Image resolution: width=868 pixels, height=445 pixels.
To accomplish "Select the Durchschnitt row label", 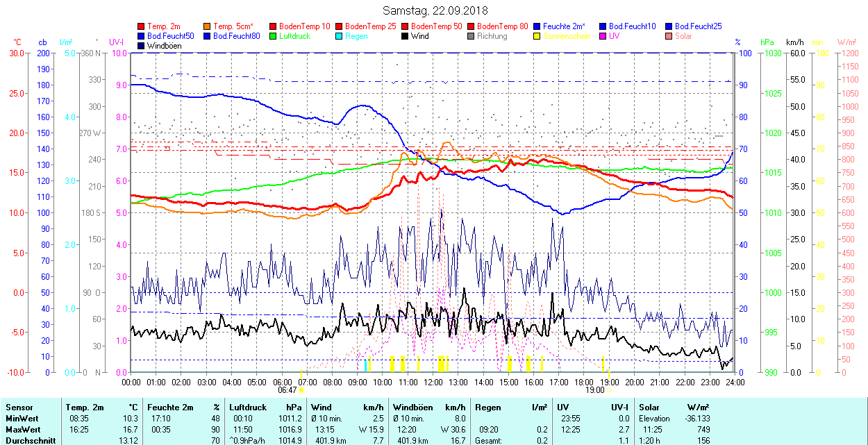I will pos(28,439).
